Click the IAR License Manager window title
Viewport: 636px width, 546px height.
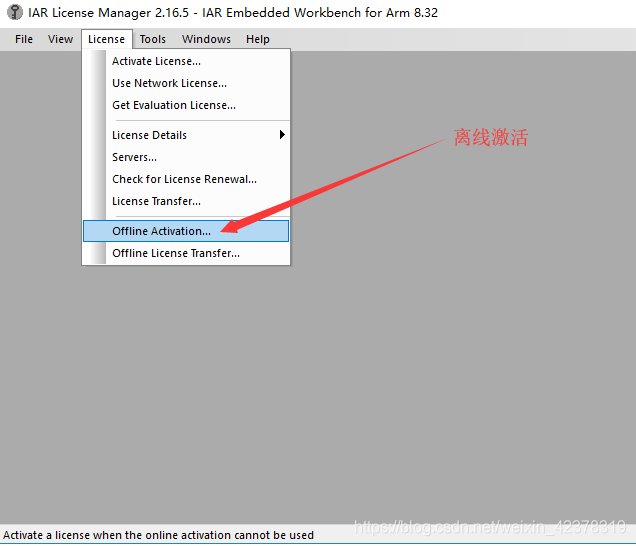pyautogui.click(x=233, y=13)
